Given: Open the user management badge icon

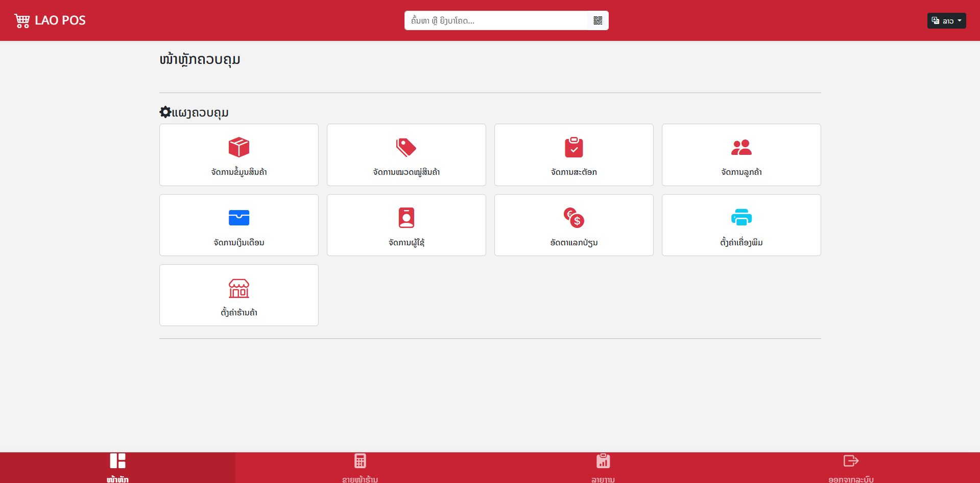Looking at the screenshot, I should pos(406,218).
